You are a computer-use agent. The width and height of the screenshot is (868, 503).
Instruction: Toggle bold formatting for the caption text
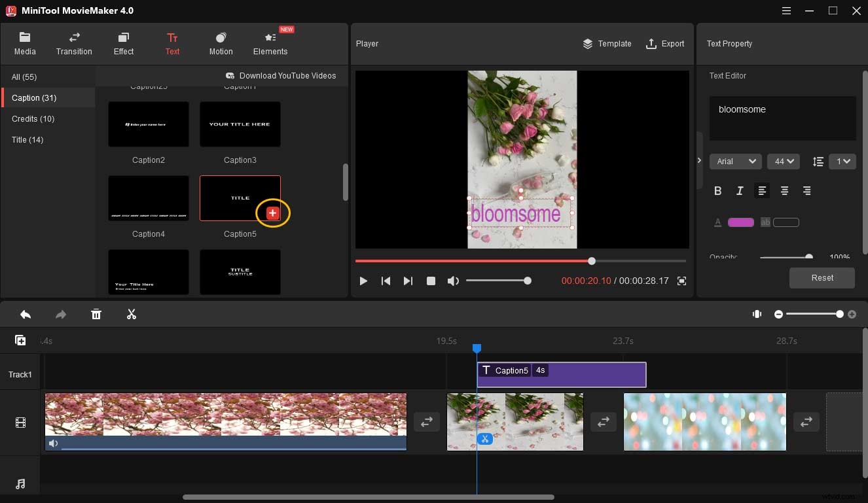click(717, 190)
